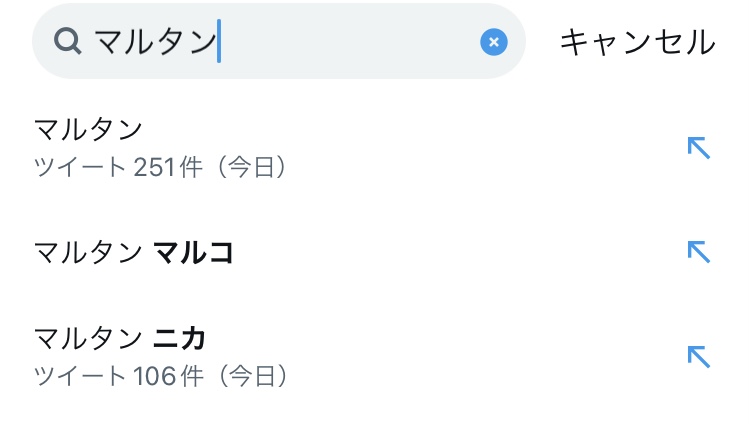
Task: Click the ツイート 251件(今日) subtitle
Action: [162, 167]
